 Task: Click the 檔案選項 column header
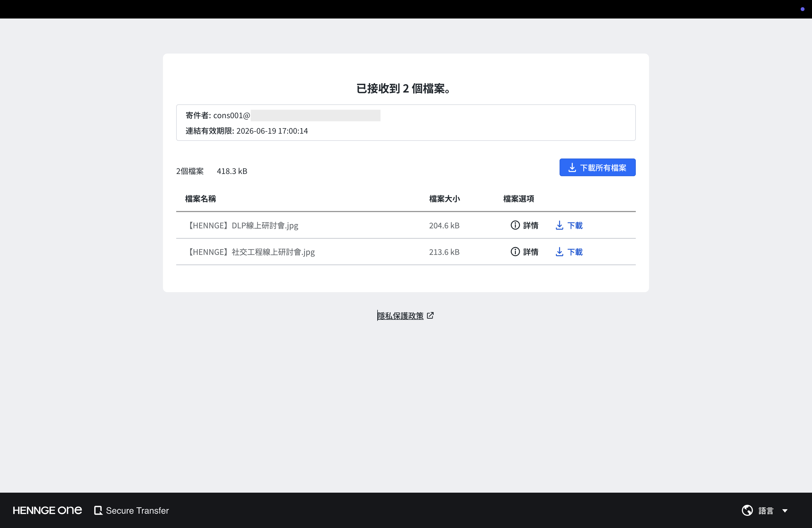(519, 199)
